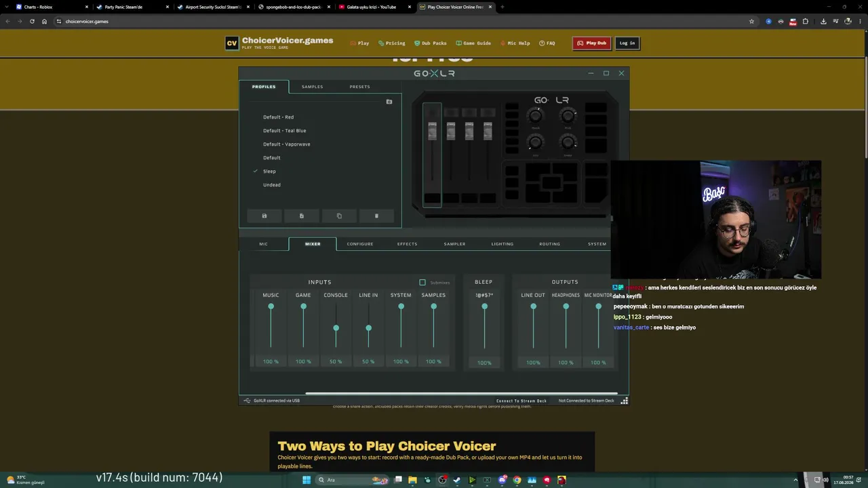Click the camera icon above profile list

coord(389,102)
